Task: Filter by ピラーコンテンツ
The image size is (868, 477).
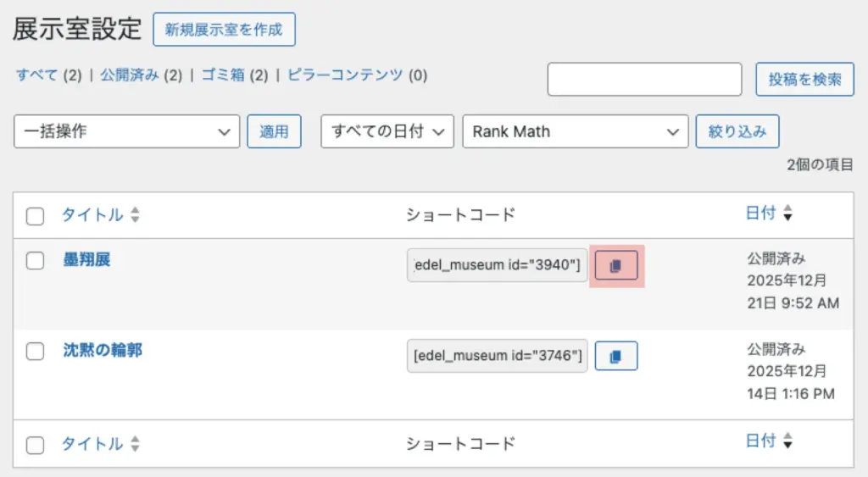Action: pos(345,75)
